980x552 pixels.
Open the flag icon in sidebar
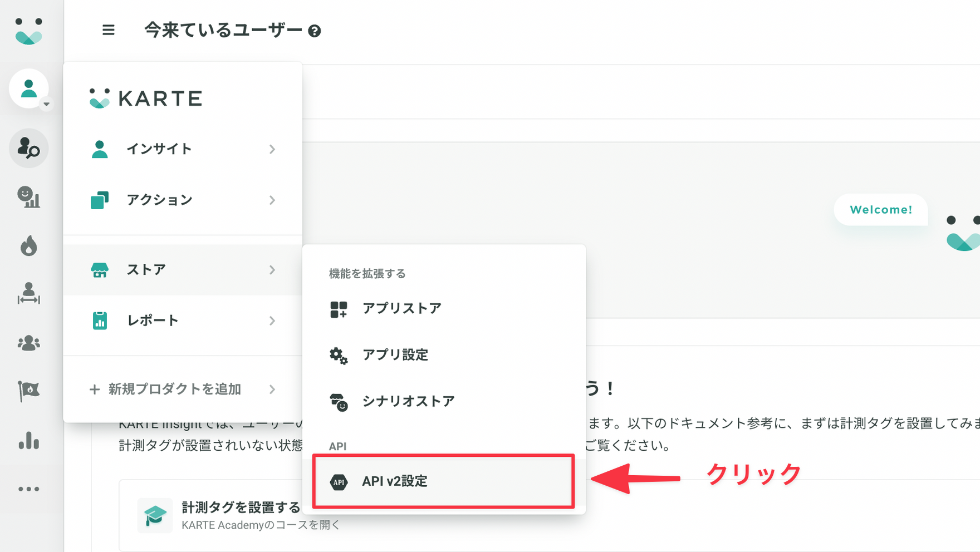point(29,391)
